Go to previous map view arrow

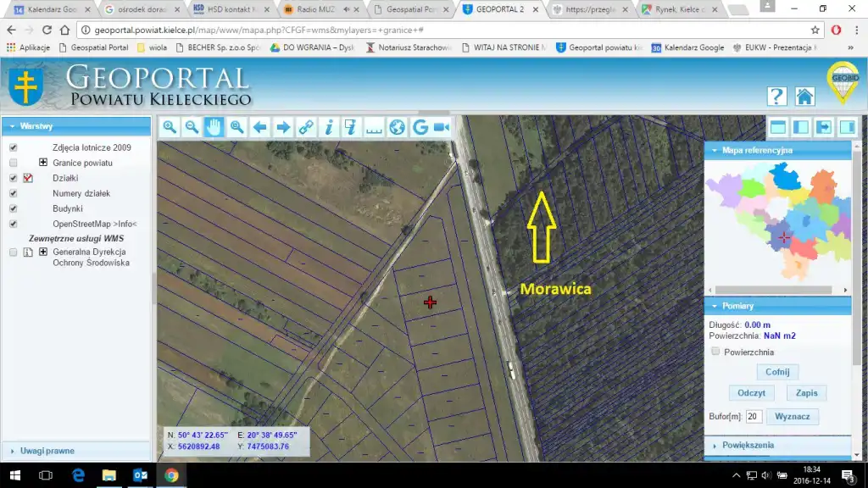260,127
